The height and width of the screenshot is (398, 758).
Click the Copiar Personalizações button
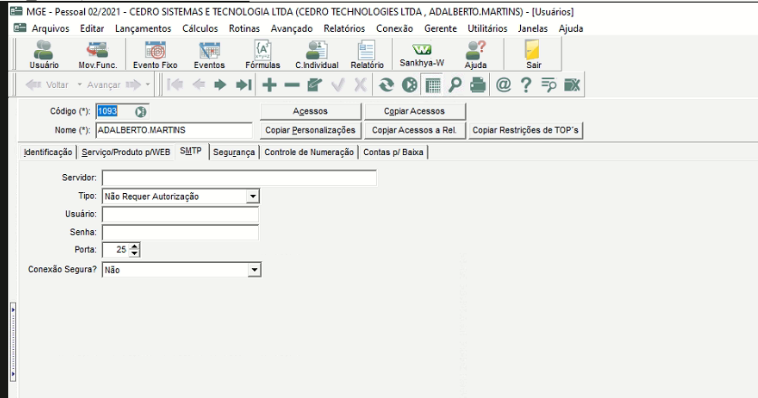coord(310,131)
